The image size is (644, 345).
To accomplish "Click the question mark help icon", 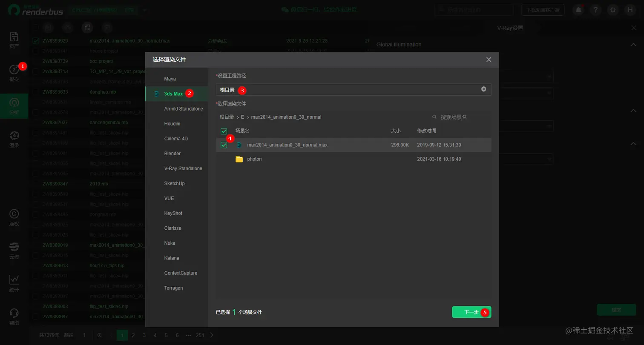I will 595,10.
